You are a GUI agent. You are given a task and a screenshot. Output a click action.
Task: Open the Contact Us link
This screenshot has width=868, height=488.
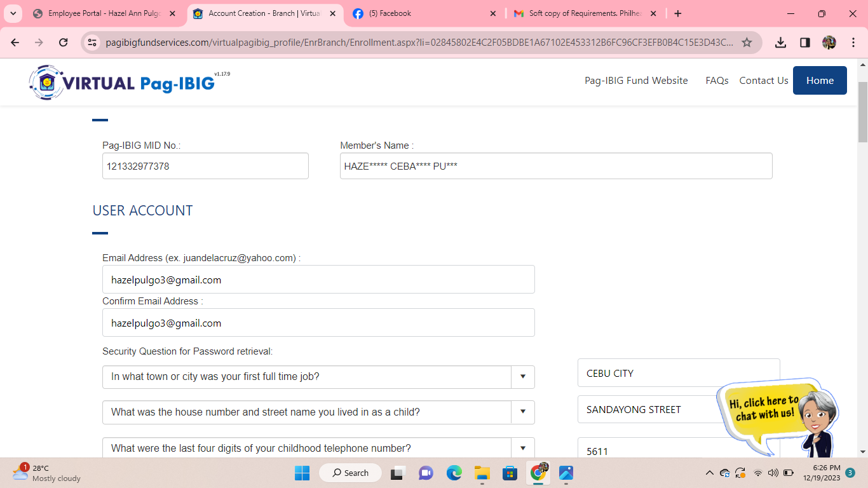[763, 81]
